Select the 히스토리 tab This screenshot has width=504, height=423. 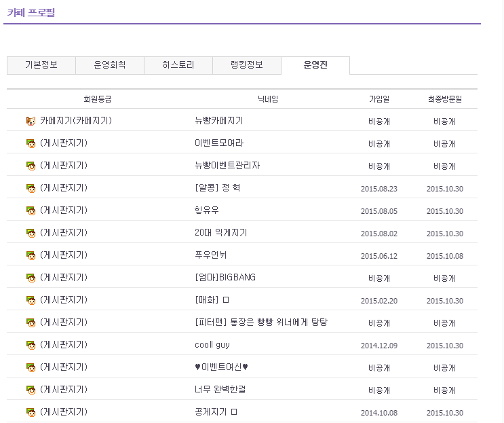[x=178, y=65]
